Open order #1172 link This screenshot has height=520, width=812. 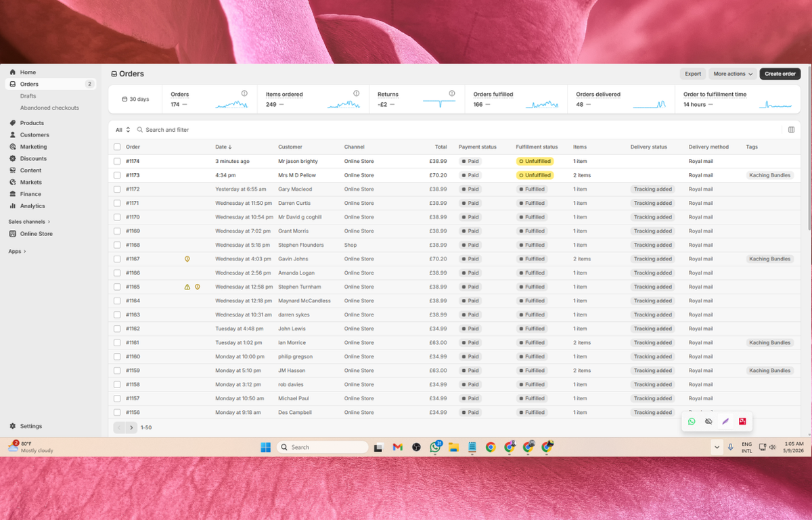(x=133, y=189)
